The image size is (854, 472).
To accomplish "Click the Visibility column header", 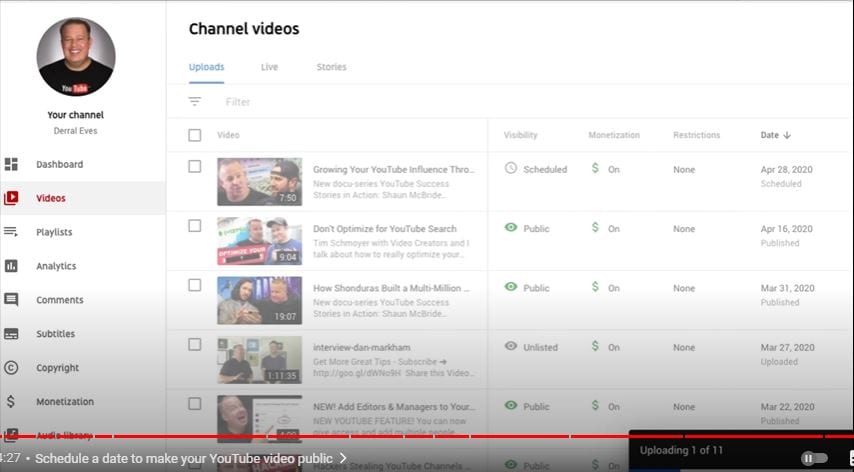I will pyautogui.click(x=520, y=135).
